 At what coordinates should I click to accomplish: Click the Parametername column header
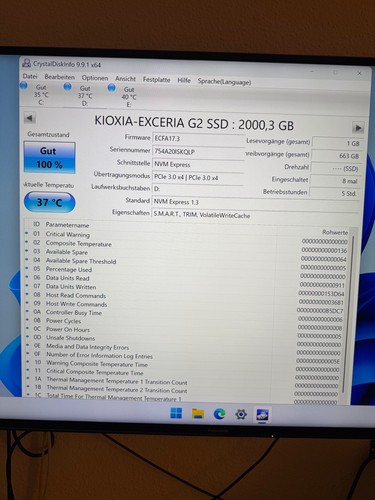67,225
